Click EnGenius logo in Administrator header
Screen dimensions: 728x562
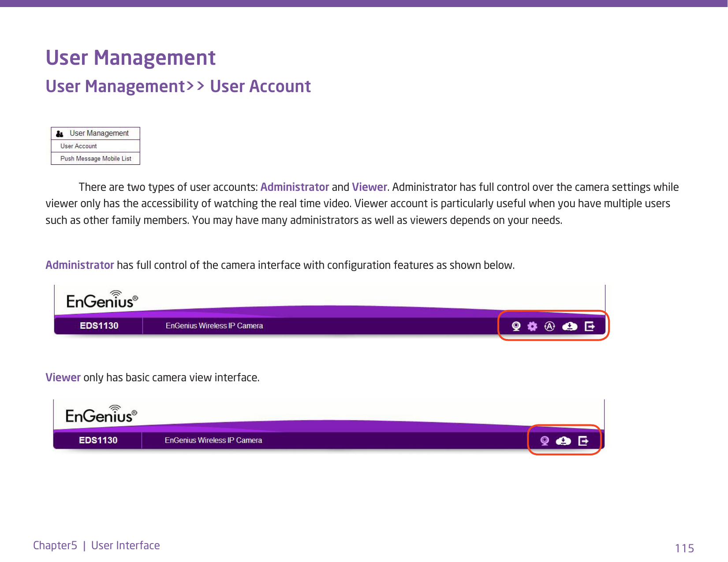coord(102,300)
